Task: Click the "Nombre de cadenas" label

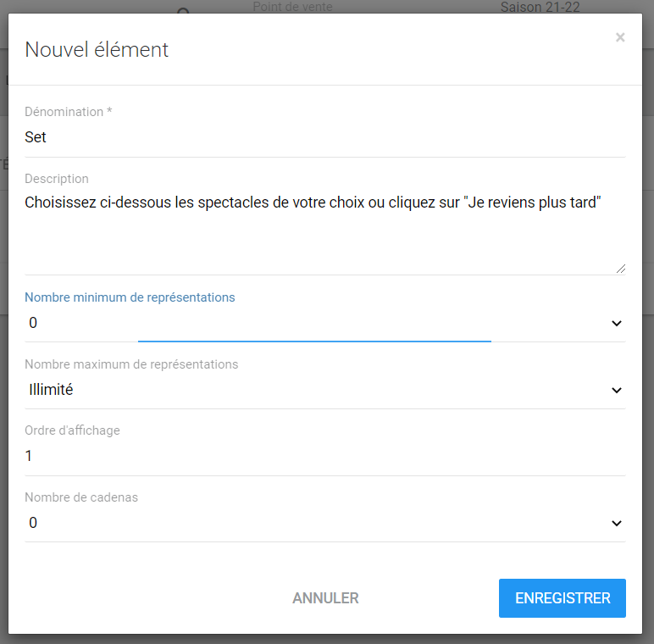Action: 81,497
